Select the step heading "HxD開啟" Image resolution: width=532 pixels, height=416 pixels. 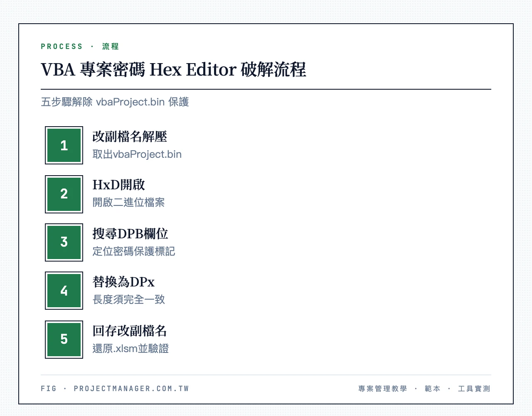coord(118,185)
